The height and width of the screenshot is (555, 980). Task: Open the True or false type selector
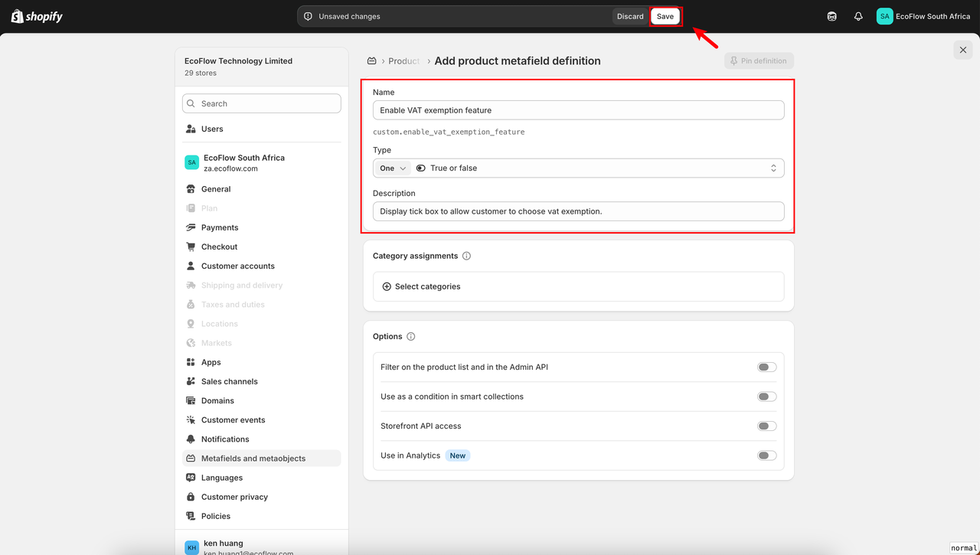[597, 168]
